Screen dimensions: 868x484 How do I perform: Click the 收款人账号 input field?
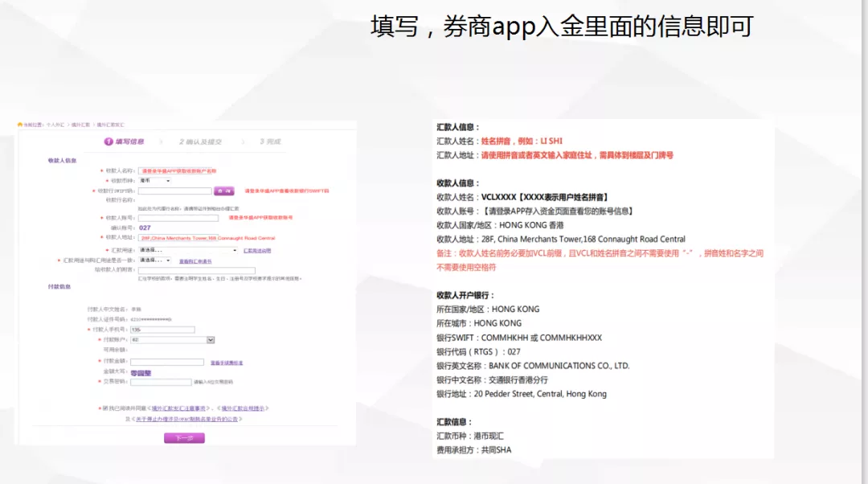coord(178,218)
